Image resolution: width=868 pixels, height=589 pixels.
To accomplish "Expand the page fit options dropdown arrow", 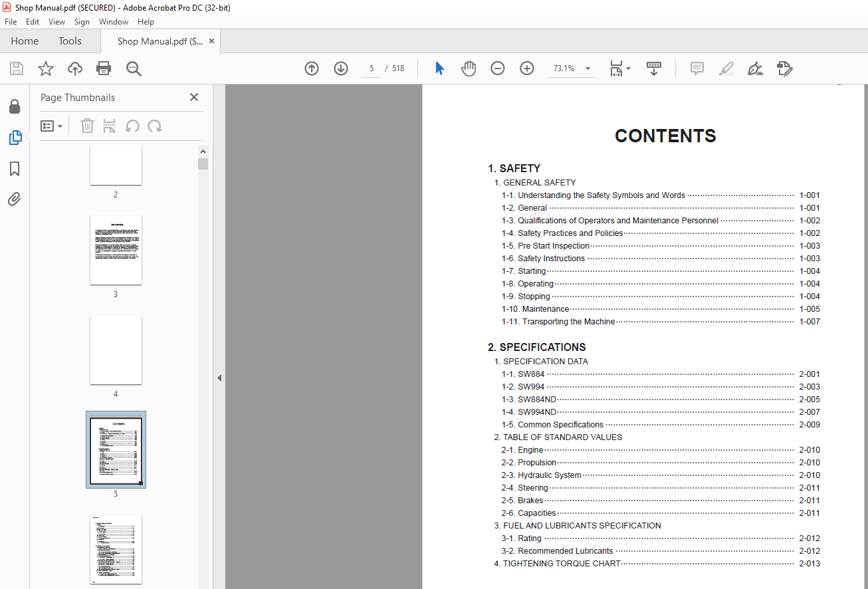I will 629,68.
